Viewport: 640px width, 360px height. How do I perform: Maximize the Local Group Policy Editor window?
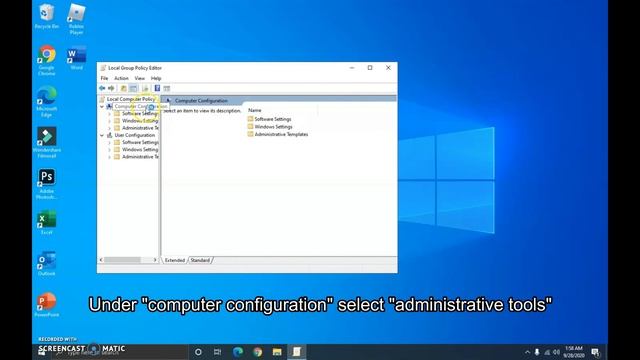coord(370,68)
